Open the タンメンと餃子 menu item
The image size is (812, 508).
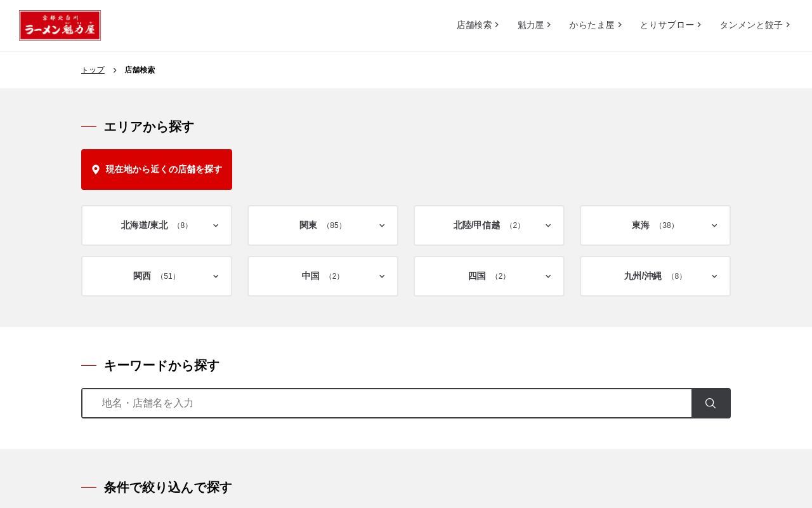[755, 25]
